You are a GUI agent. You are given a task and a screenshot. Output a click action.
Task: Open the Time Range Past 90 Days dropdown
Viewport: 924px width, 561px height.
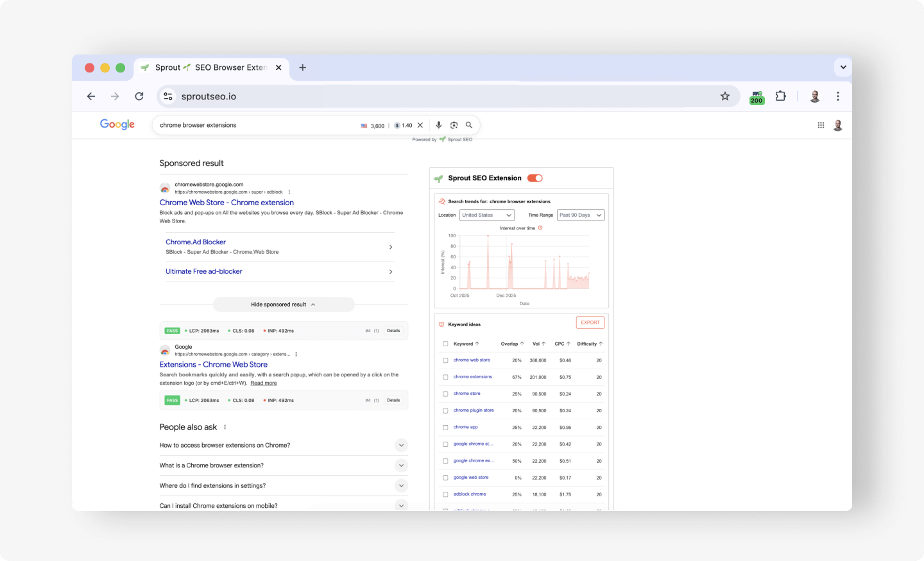[x=581, y=215]
